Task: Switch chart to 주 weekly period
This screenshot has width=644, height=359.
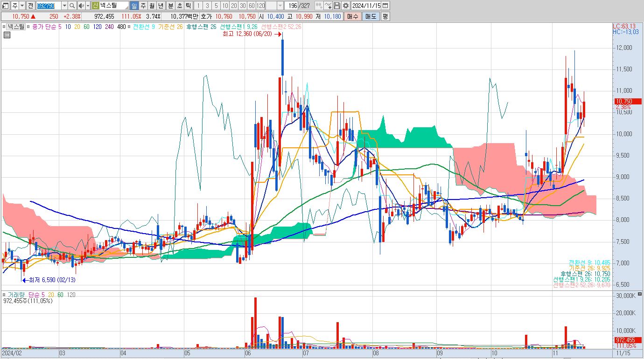Action: coord(143,6)
